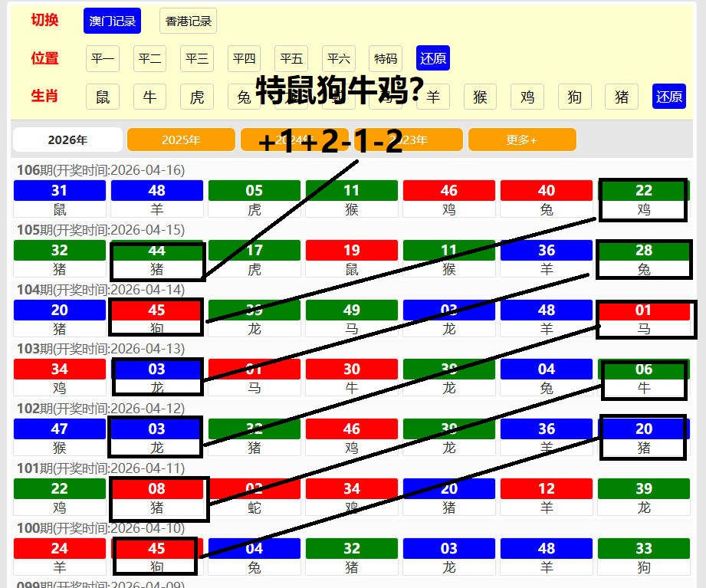This screenshot has width=706, height=588.
Task: Click green number 33 in period 100
Action: 644,548
